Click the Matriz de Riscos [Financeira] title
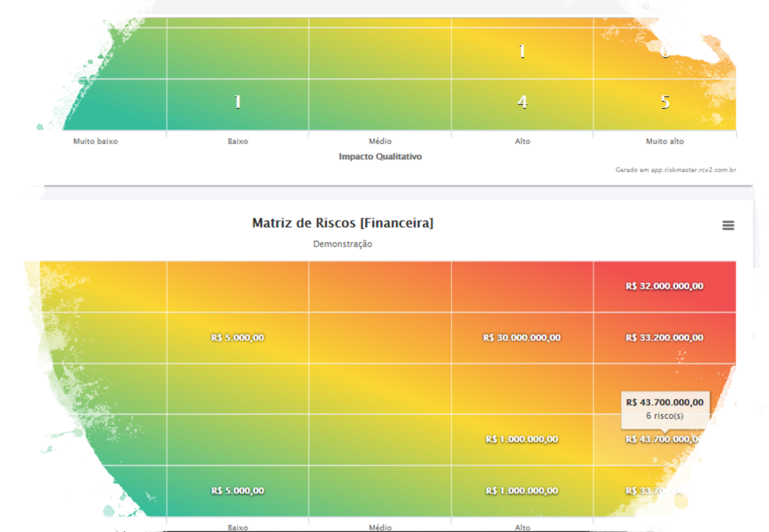Screen dimensions: 769x532 pyautogui.click(x=342, y=223)
